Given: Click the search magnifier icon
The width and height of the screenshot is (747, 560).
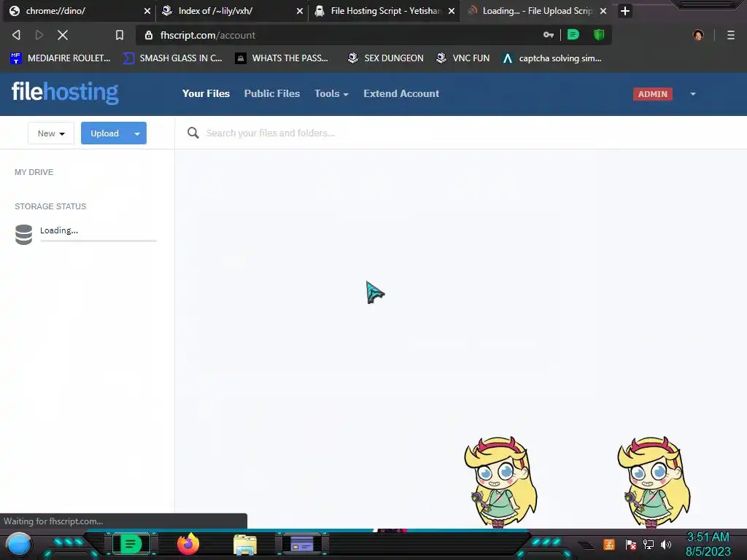Looking at the screenshot, I should pyautogui.click(x=193, y=133).
